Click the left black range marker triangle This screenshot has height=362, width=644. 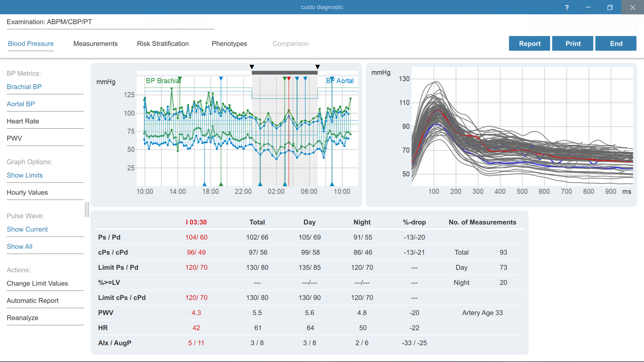(252, 67)
